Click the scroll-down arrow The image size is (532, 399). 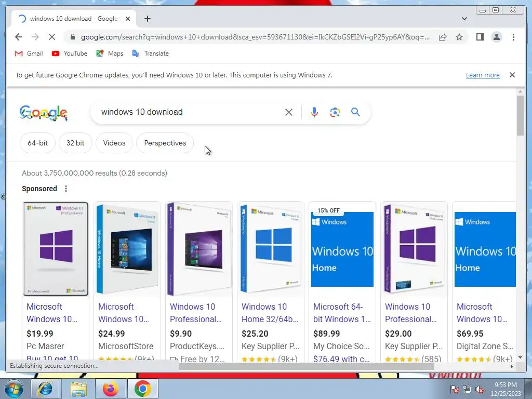click(520, 357)
